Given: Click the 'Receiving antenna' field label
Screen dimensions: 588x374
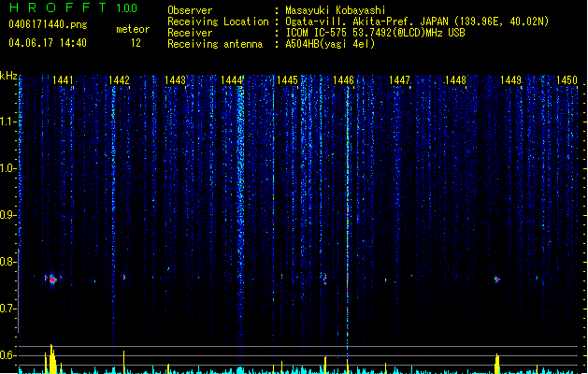Looking at the screenshot, I should pyautogui.click(x=215, y=44).
